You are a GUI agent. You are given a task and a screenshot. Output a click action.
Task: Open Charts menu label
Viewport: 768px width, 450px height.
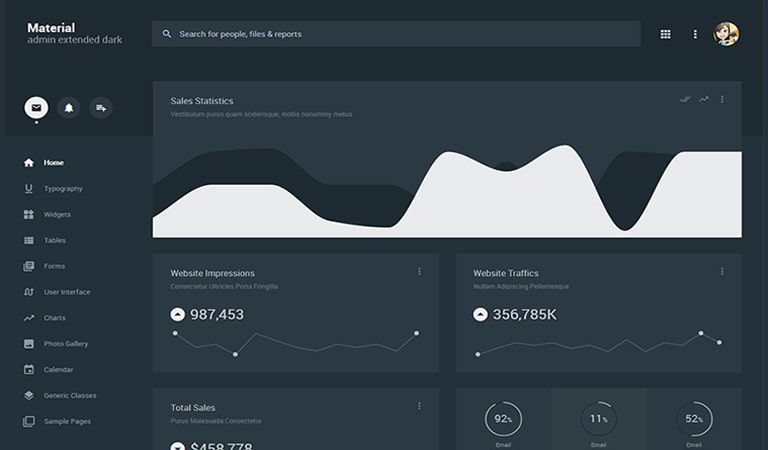(x=55, y=318)
